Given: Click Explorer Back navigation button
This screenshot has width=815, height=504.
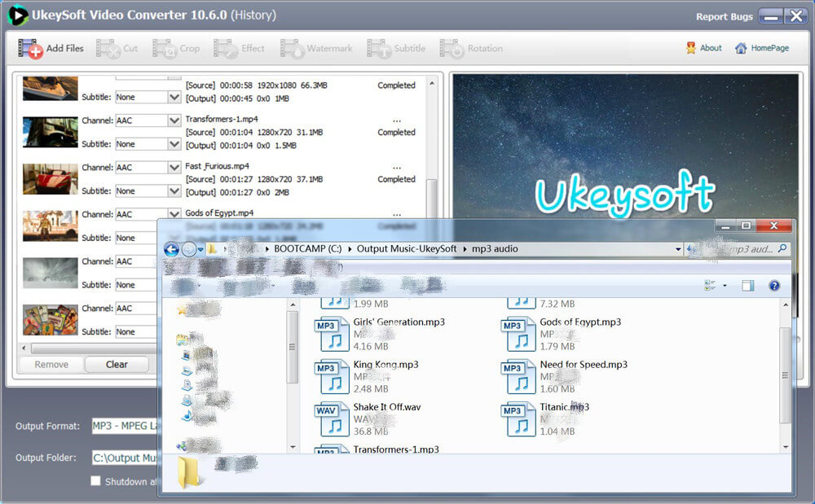Looking at the screenshot, I should coord(171,250).
